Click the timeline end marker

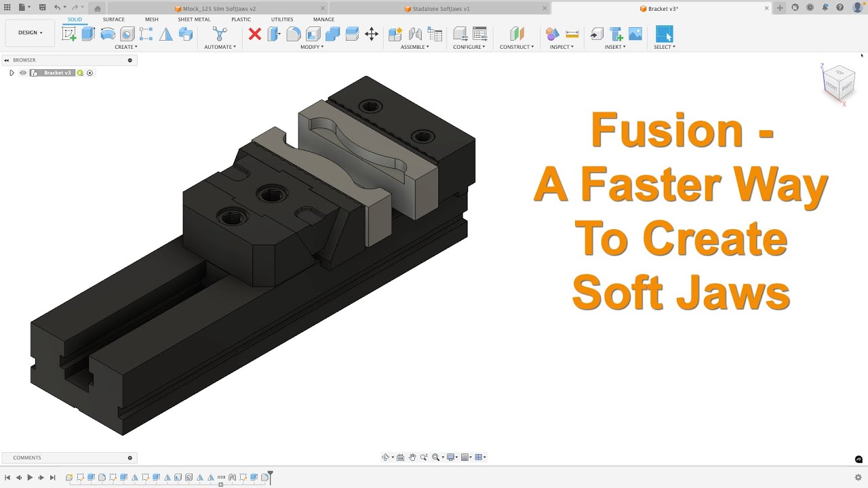270,476
